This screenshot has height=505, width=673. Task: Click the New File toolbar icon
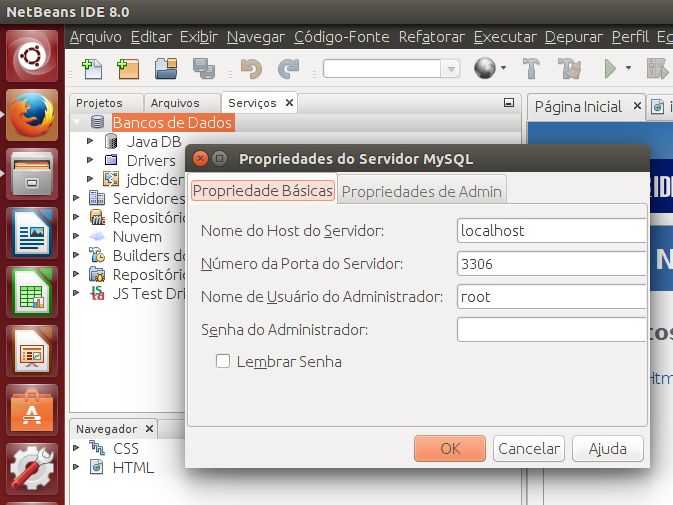click(x=92, y=69)
